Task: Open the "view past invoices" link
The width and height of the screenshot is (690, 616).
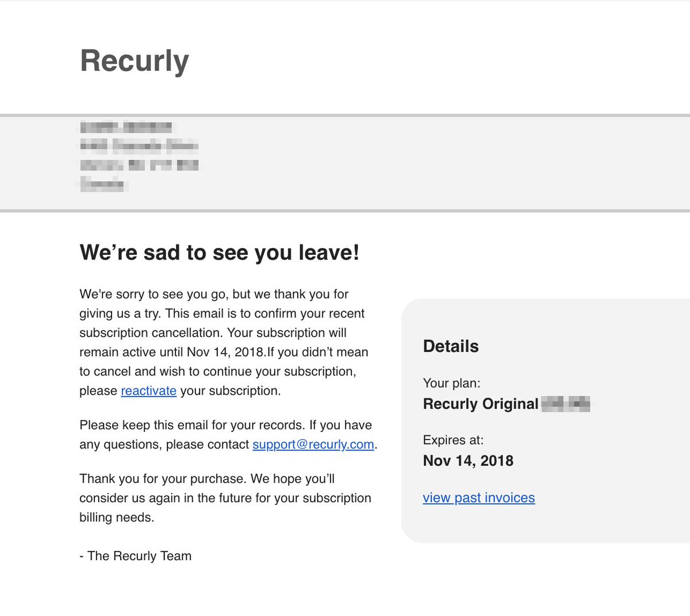Action: [x=478, y=498]
